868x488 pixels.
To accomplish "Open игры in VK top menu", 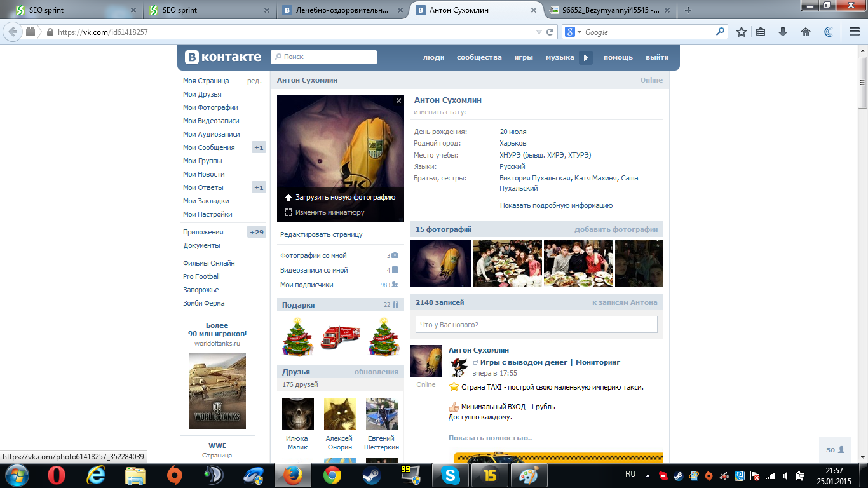I will 524,57.
